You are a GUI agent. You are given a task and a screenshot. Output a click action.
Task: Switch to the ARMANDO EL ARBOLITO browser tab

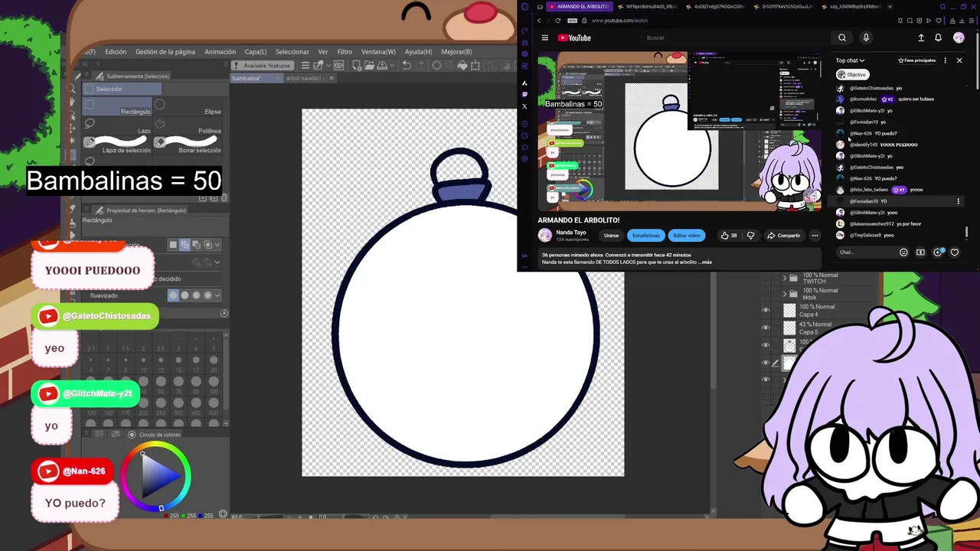[578, 6]
